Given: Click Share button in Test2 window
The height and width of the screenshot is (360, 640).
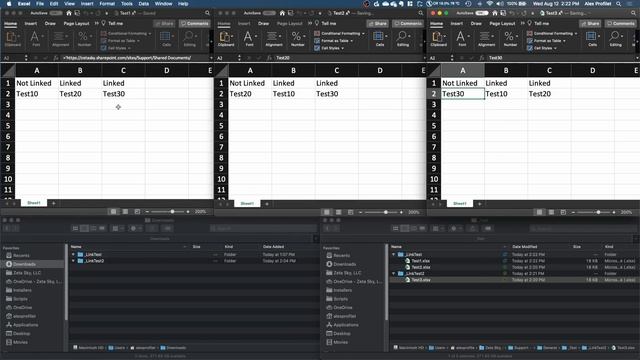Looking at the screenshot, I should coord(377,24).
